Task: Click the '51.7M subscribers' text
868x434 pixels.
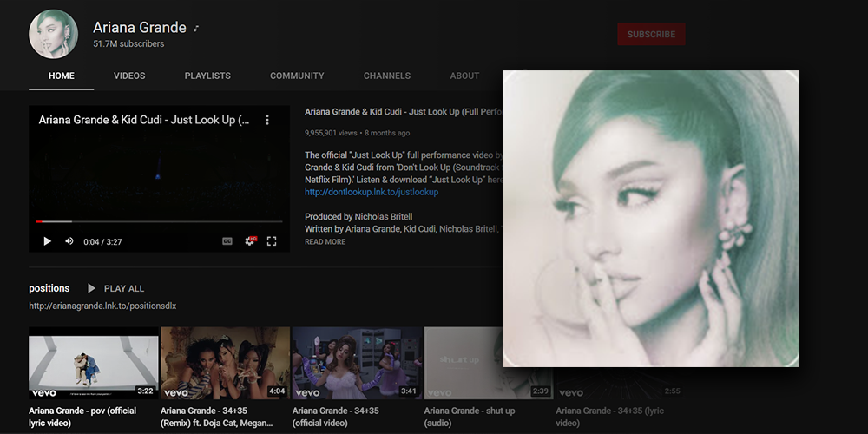Action: pyautogui.click(x=128, y=43)
